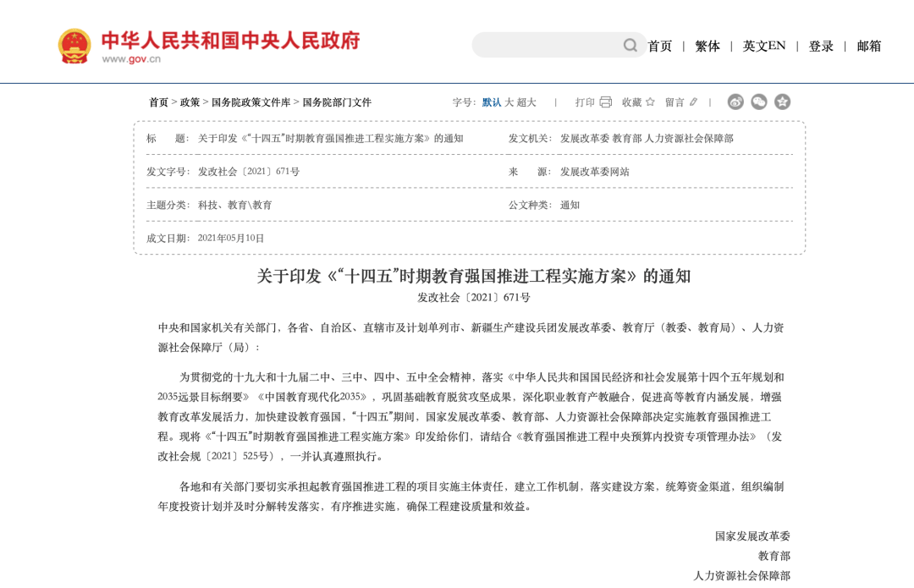Share the article to Weibo
Screen dimensions: 914x588
point(735,102)
